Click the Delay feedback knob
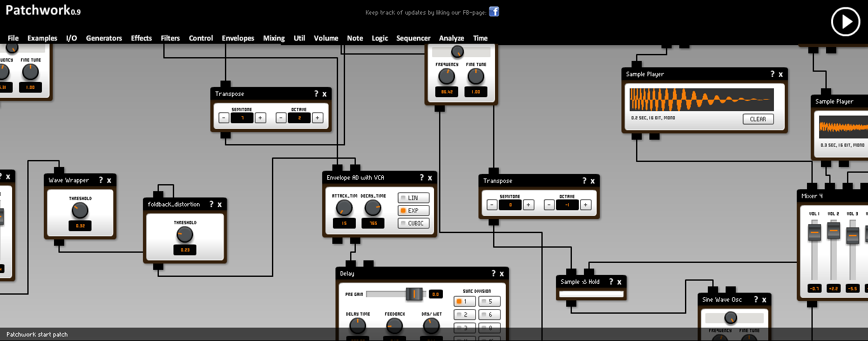 pos(395,326)
